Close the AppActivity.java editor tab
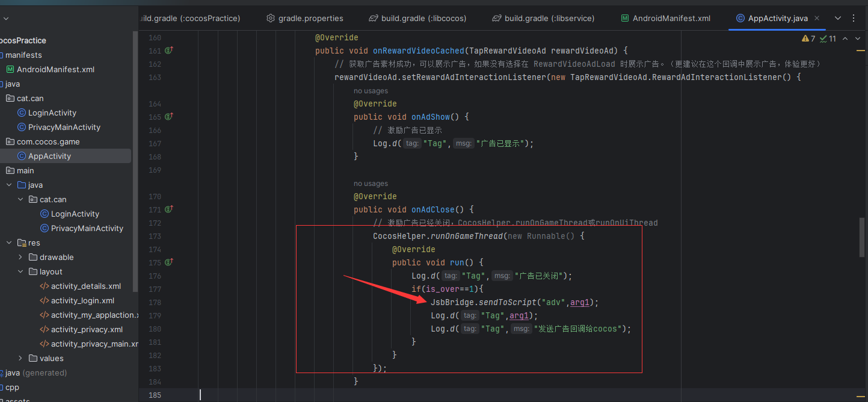Viewport: 868px width, 402px height. pyautogui.click(x=817, y=18)
